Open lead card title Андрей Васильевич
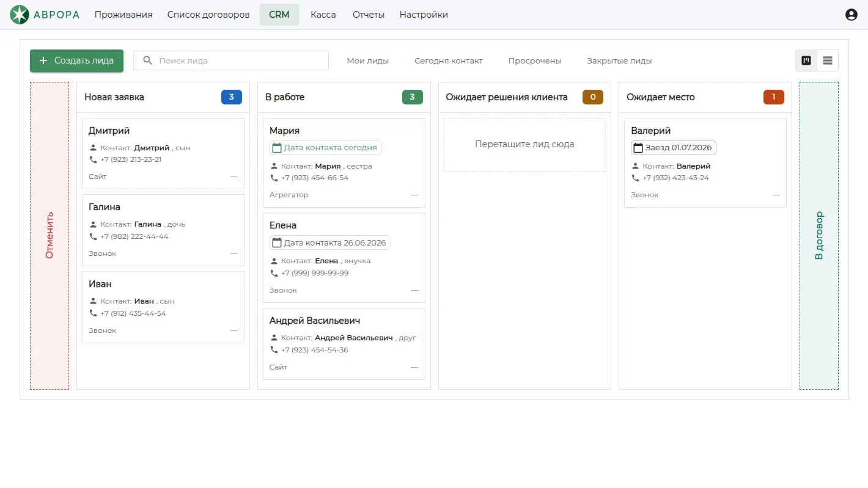The image size is (868, 488). [315, 321]
